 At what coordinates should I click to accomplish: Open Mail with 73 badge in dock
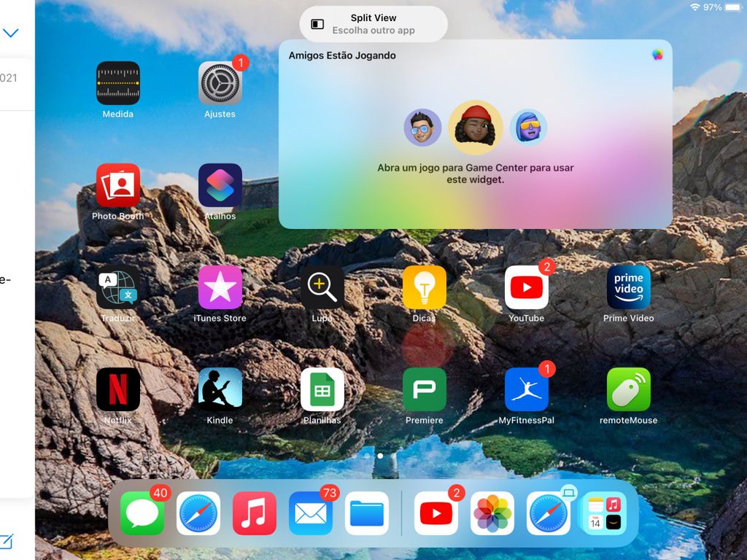[311, 513]
